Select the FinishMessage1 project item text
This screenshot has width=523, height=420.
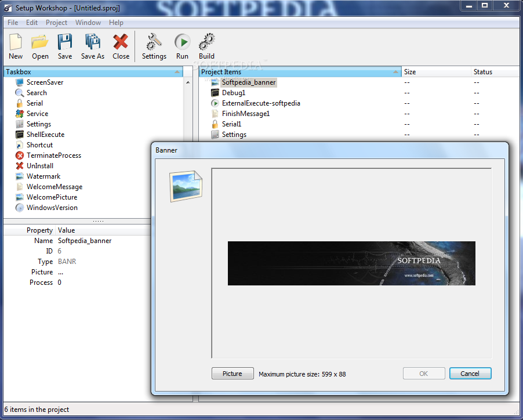tap(246, 114)
